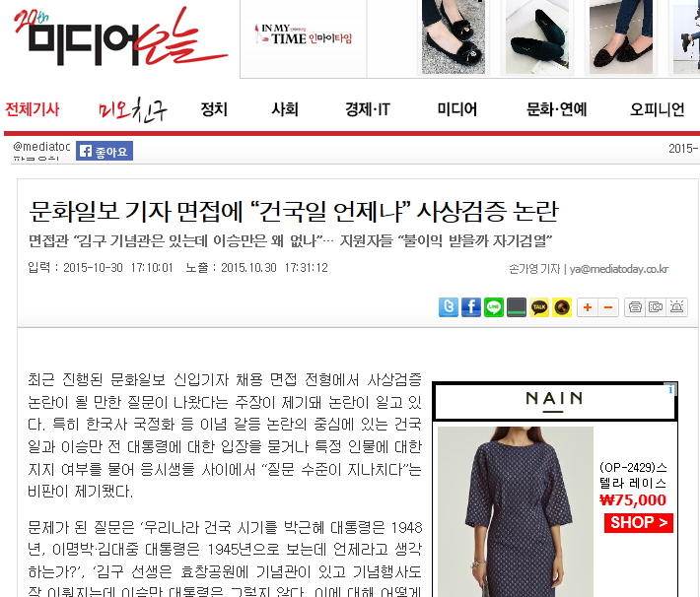Email this article icon
700x597 pixels.
[656, 307]
